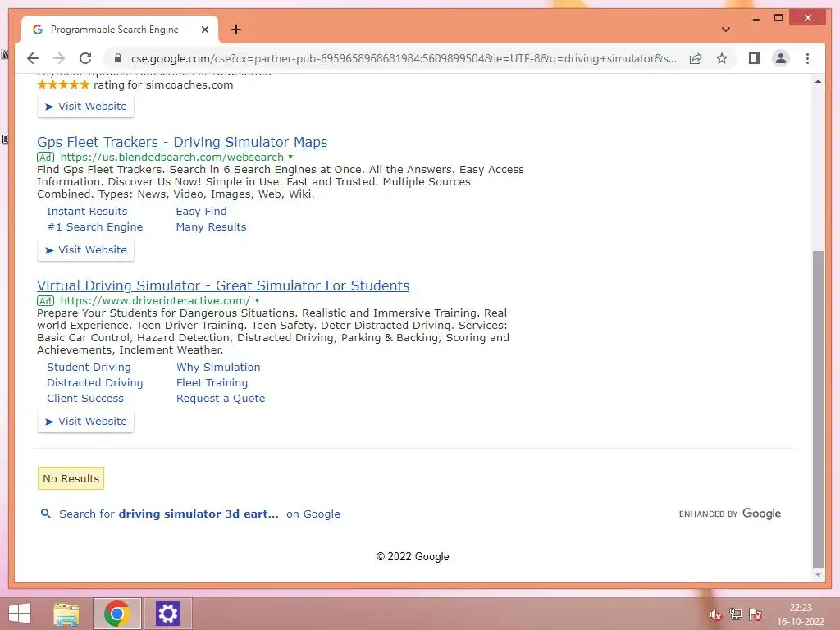Screen dimensions: 840x630
Task: Open the Easy Find sitelink
Action: (x=202, y=211)
